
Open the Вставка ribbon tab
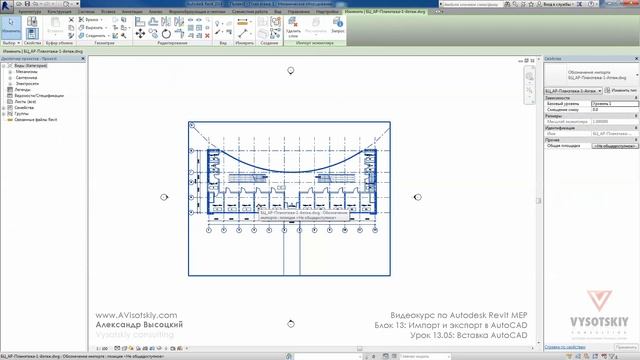click(108, 12)
